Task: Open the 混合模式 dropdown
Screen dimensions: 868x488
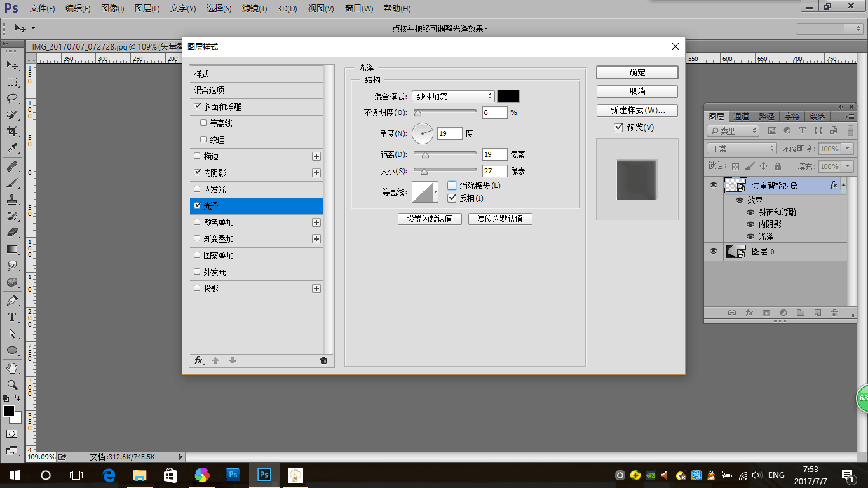Action: [x=453, y=97]
